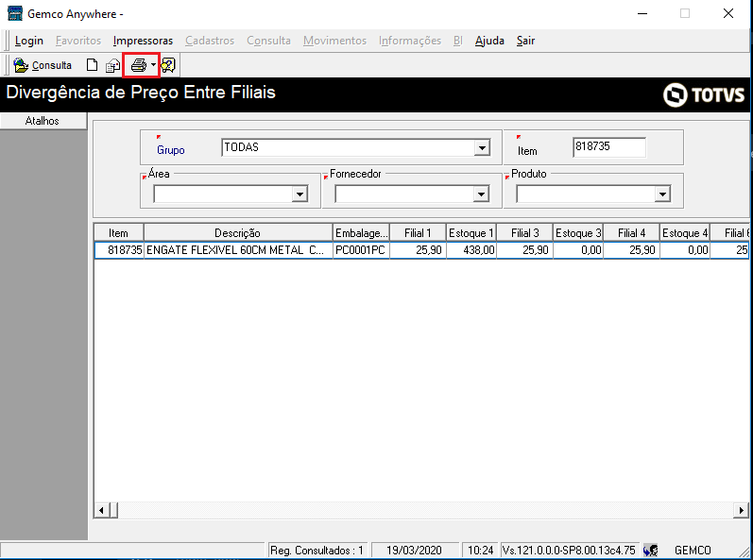
Task: Click the horizontal scrollbar left arrow
Action: [101, 510]
